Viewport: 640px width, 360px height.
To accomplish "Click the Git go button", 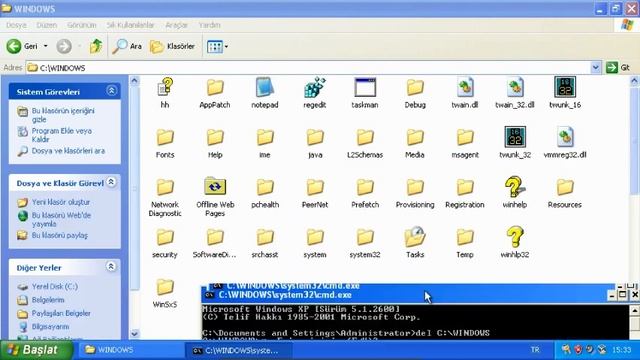I will point(618,67).
